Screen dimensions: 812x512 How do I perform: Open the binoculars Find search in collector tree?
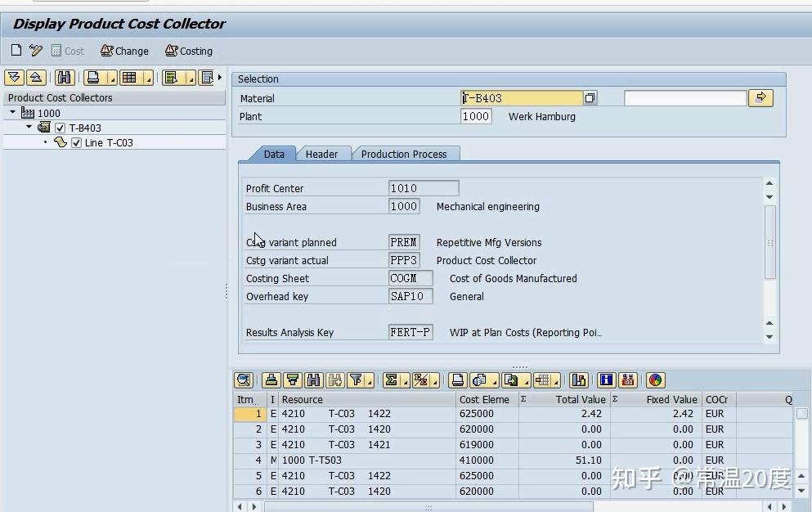coord(64,77)
